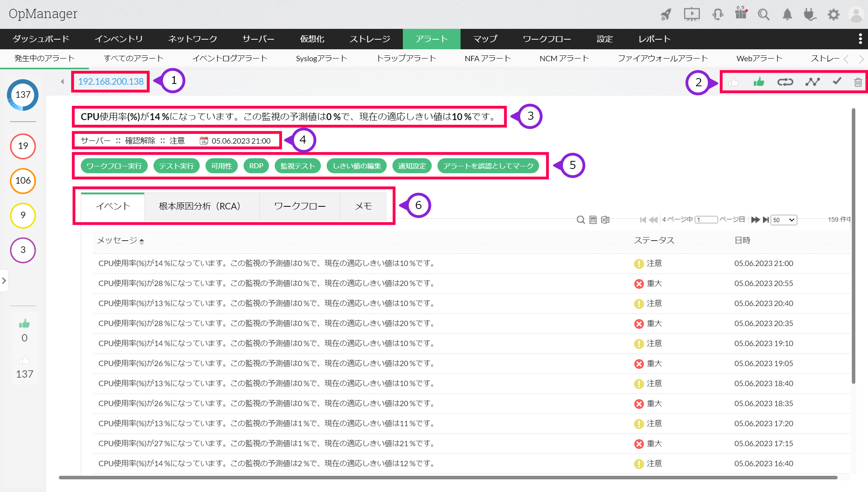
Task: Open the bell notifications icon
Action: point(787,15)
